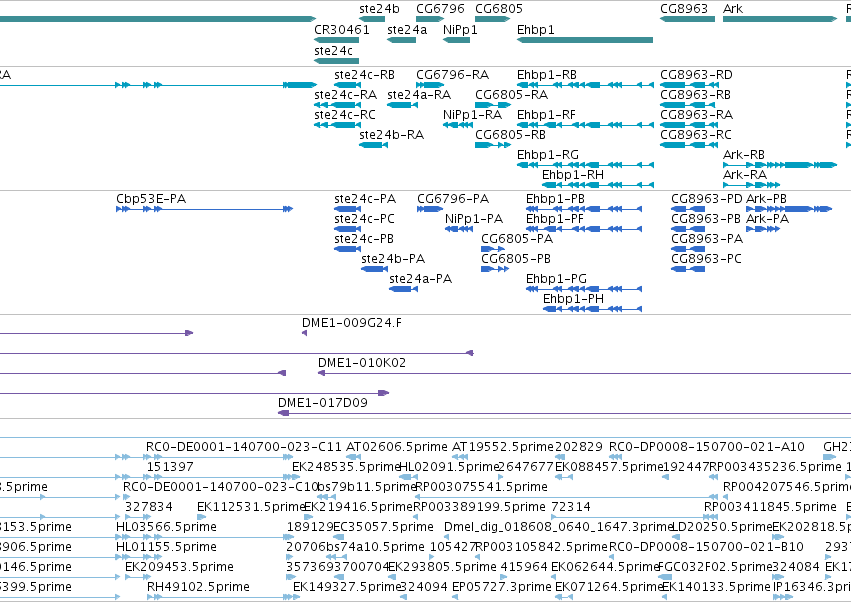Select protein NiPp1-PA
The height and width of the screenshot is (602, 851).
[459, 229]
